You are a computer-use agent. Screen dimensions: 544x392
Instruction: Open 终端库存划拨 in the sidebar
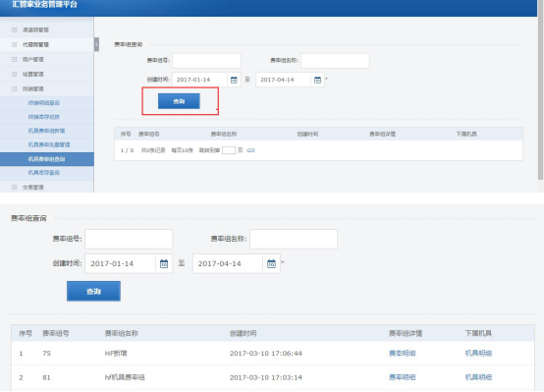pyautogui.click(x=44, y=117)
